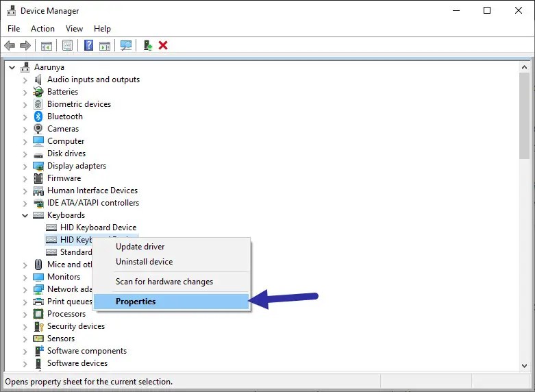Select the Standard keyboard row
Viewport: 535px width, 392px height.
69,252
